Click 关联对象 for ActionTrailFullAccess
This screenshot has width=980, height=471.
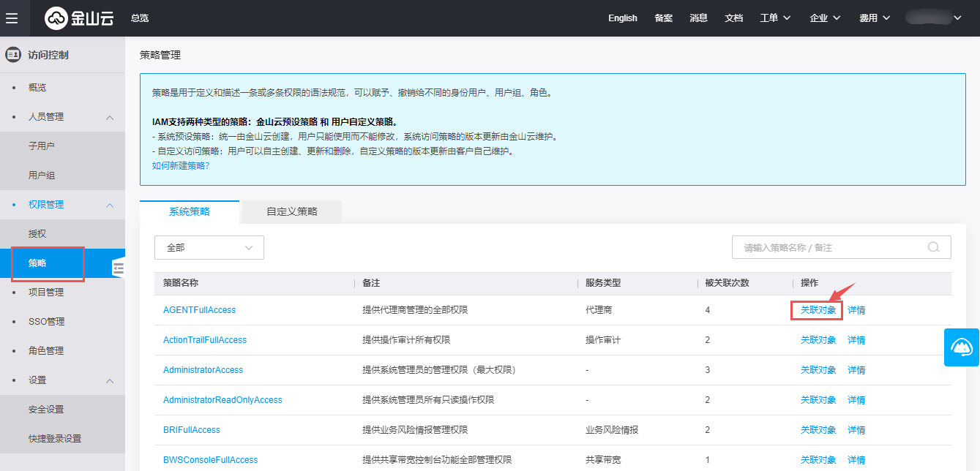point(818,340)
